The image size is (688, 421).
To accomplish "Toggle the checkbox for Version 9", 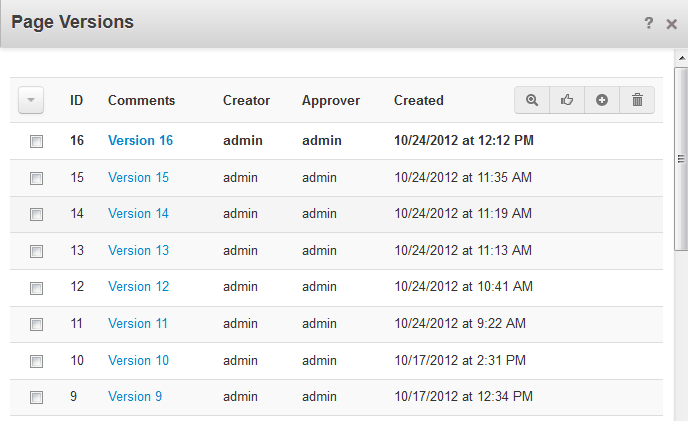I will pos(36,398).
